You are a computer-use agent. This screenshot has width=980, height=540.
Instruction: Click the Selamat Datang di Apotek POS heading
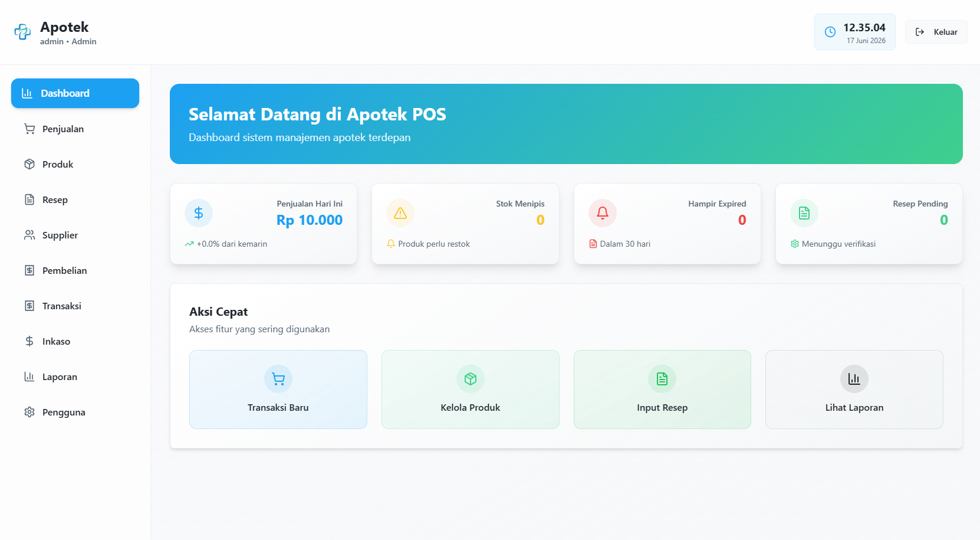click(x=317, y=114)
